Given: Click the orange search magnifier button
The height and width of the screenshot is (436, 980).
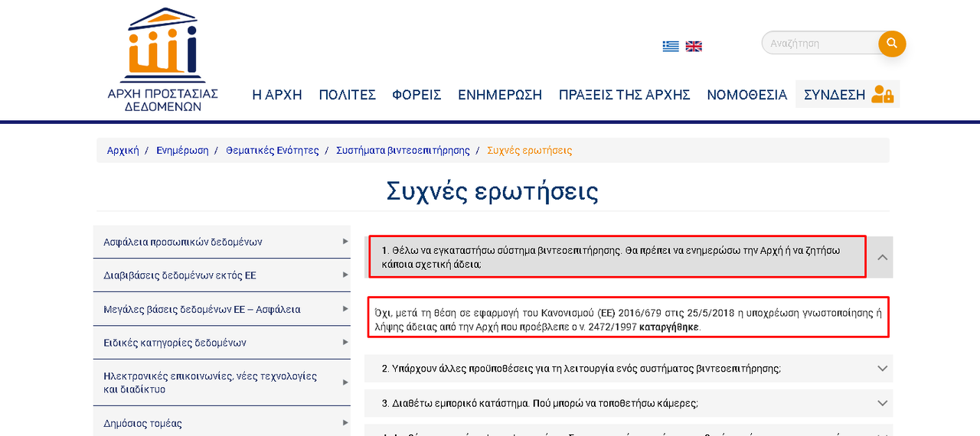Looking at the screenshot, I should point(892,44).
